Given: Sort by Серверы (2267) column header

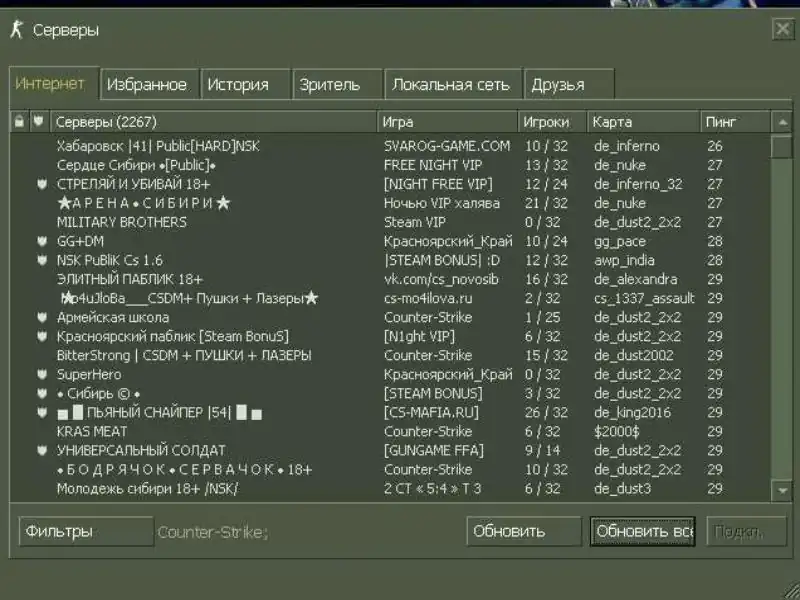Looking at the screenshot, I should point(214,122).
